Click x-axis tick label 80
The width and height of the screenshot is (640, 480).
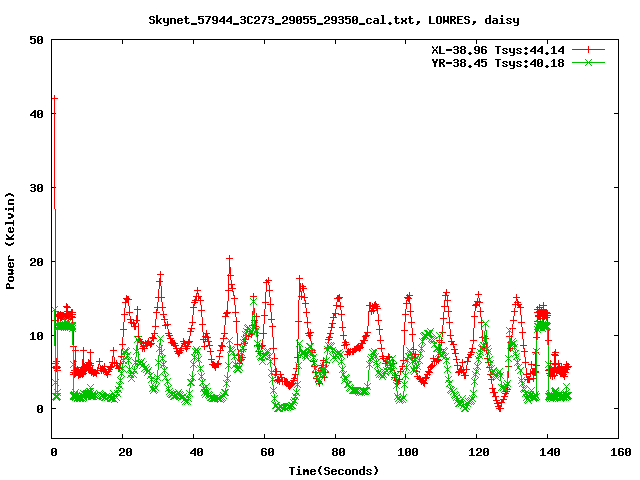coord(338,452)
